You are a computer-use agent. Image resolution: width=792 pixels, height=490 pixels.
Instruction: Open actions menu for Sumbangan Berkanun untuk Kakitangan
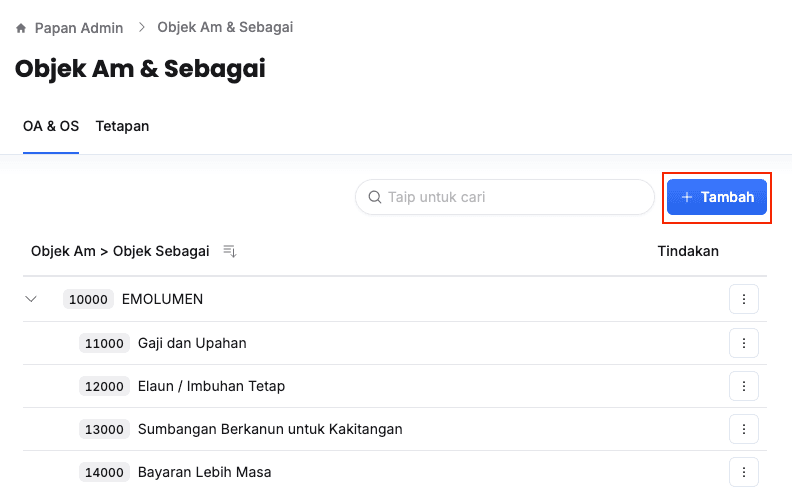click(743, 429)
